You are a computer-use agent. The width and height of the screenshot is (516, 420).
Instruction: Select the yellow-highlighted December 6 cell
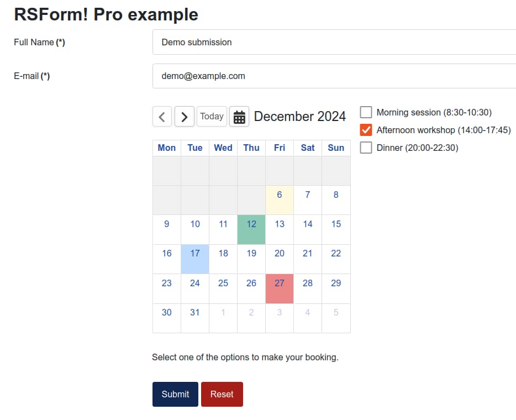tap(280, 200)
